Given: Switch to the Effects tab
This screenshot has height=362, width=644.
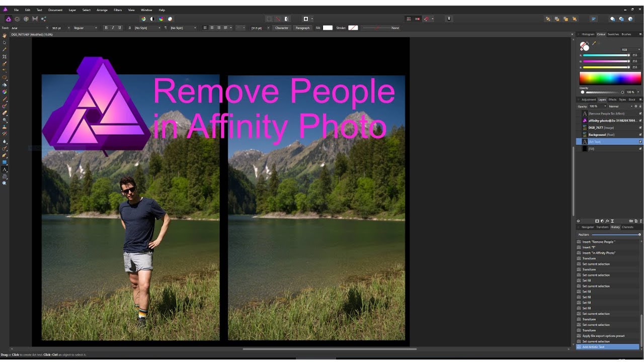Looking at the screenshot, I should (x=612, y=100).
